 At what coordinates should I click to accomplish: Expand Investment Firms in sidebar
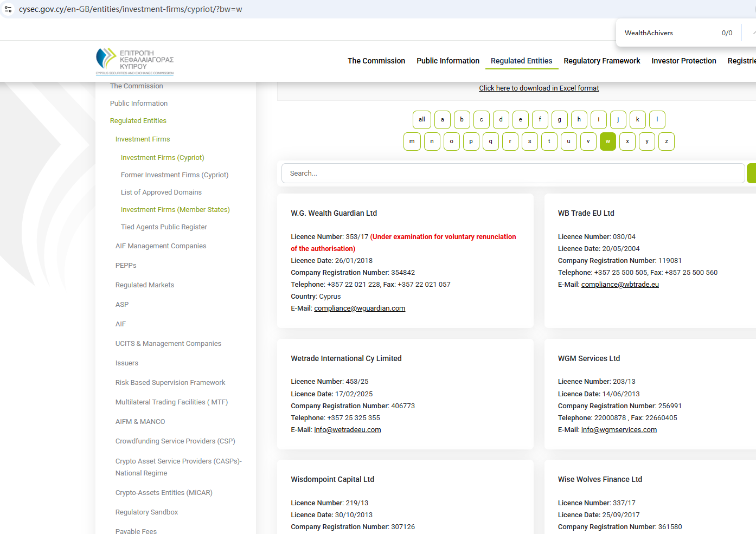click(x=143, y=139)
